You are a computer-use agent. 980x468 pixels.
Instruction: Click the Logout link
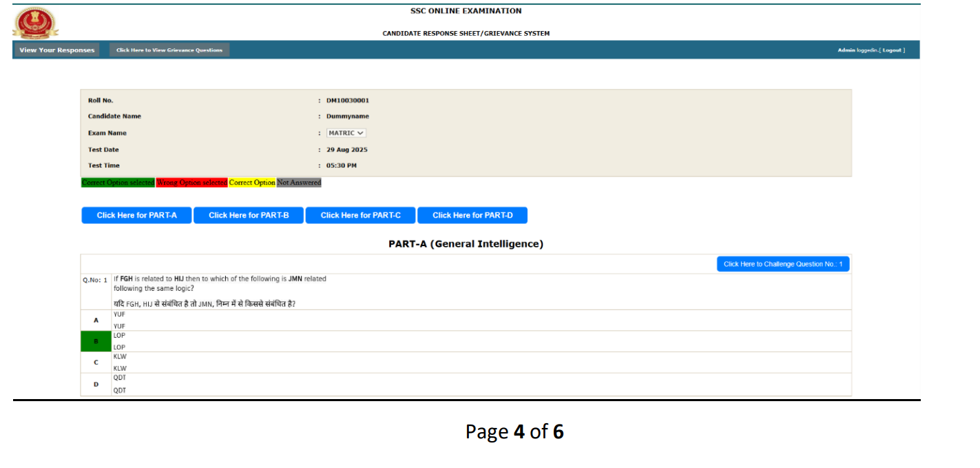(893, 50)
